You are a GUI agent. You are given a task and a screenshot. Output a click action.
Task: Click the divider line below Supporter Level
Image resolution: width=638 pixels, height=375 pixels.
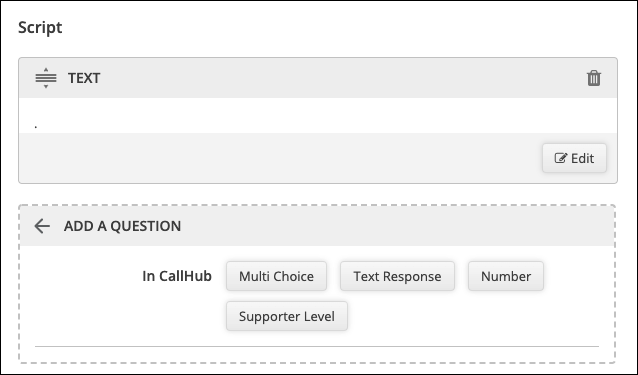coord(317,347)
